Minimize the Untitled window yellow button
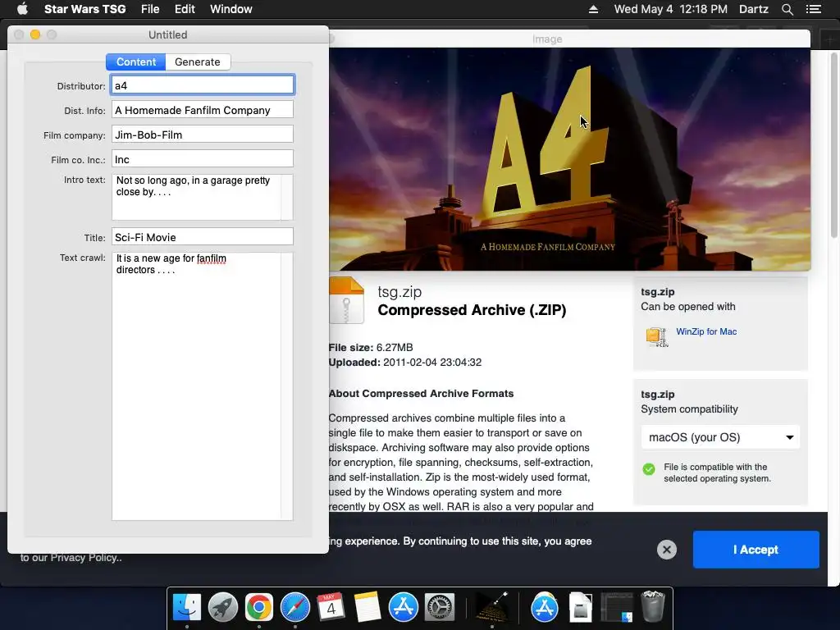 (35, 34)
